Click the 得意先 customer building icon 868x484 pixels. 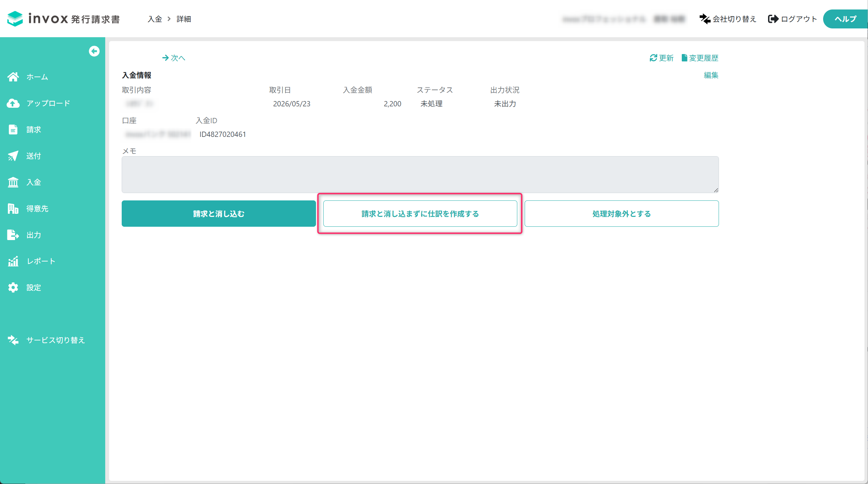(13, 208)
